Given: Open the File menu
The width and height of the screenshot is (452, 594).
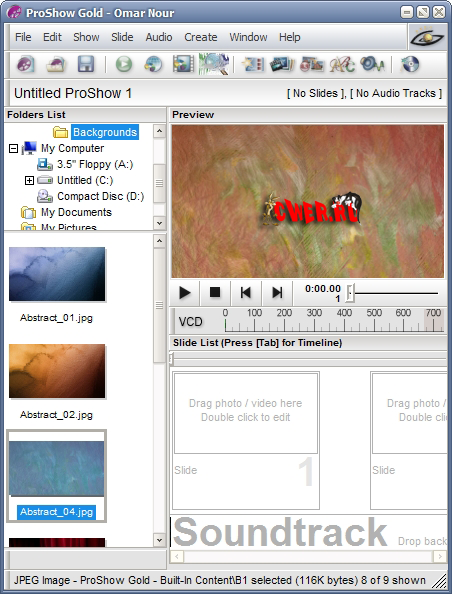Looking at the screenshot, I should (x=23, y=37).
